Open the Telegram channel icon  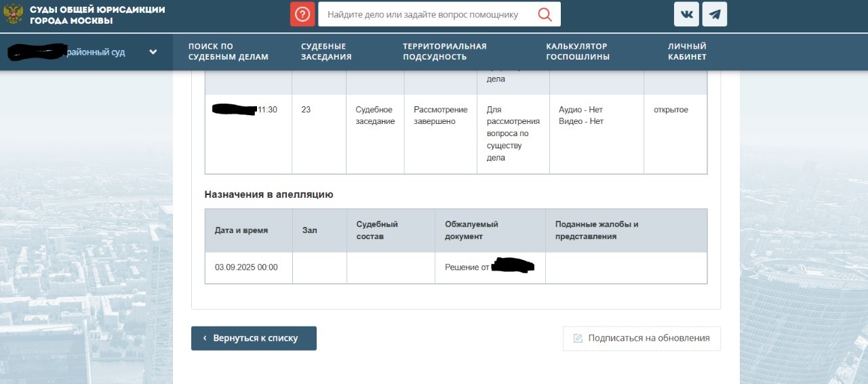[715, 14]
